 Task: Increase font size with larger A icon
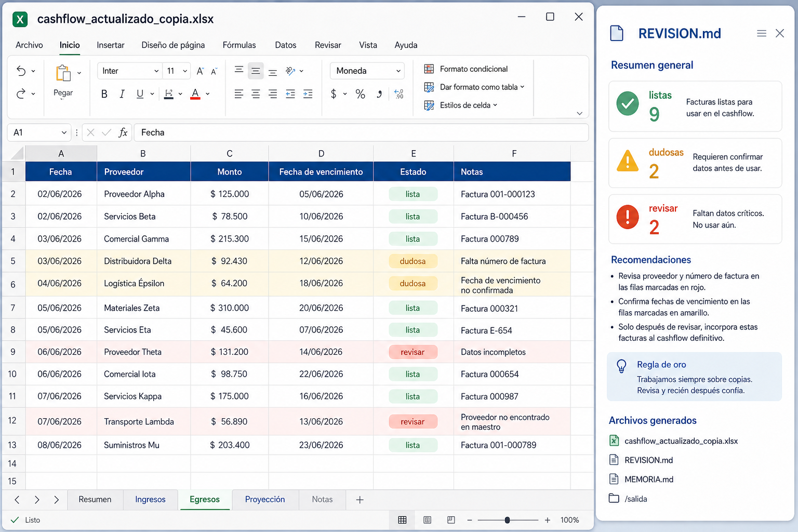click(200, 71)
